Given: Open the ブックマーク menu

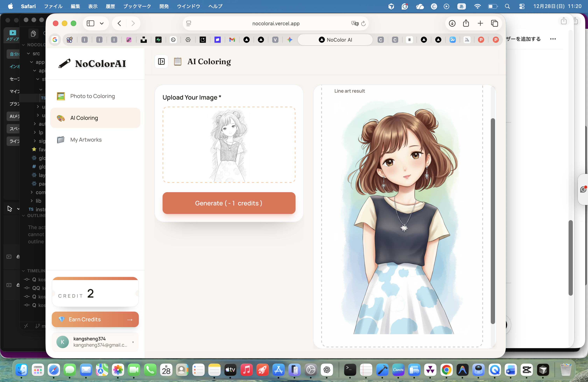Looking at the screenshot, I should click(x=137, y=6).
